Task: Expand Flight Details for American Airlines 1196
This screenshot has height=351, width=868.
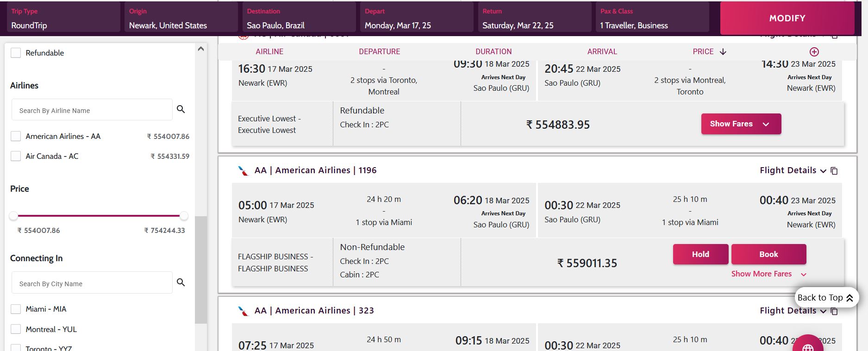Action: 793,170
